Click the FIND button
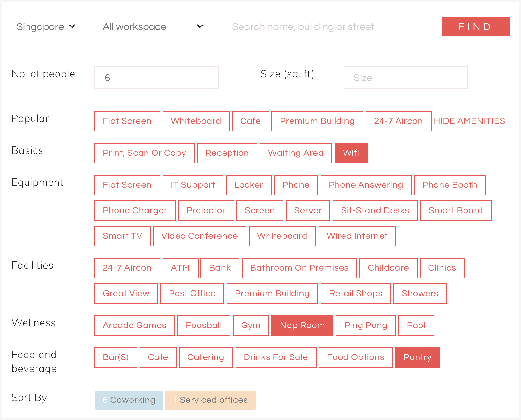 [x=476, y=27]
